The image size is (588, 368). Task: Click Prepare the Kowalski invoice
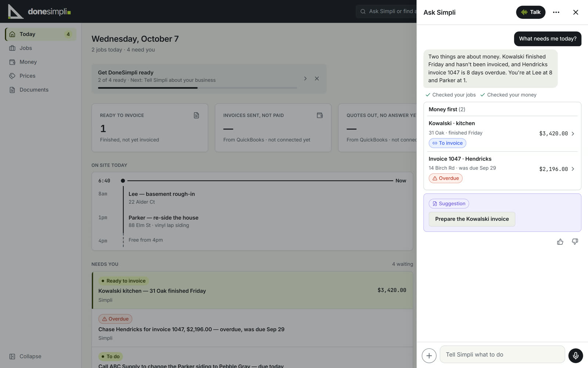coord(472,219)
